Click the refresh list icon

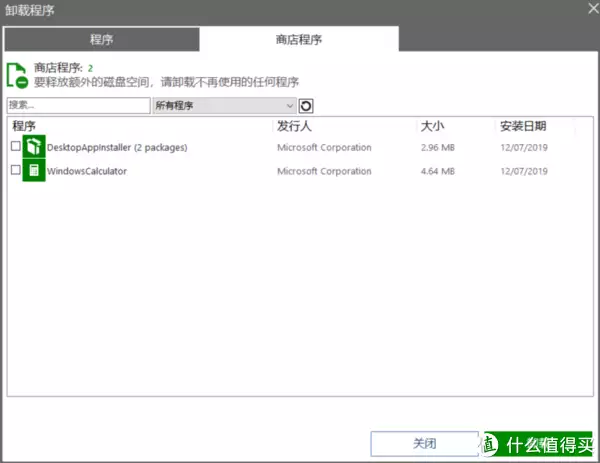click(306, 106)
